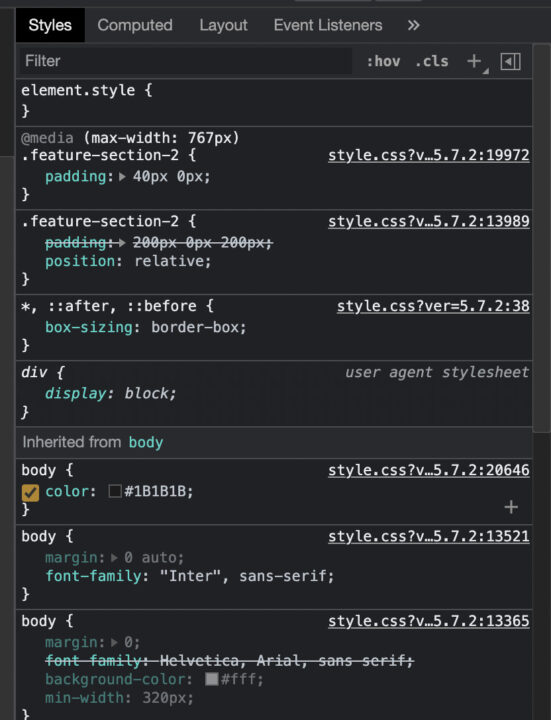
Task: Open the #fff background-color swatch
Action: point(212,679)
